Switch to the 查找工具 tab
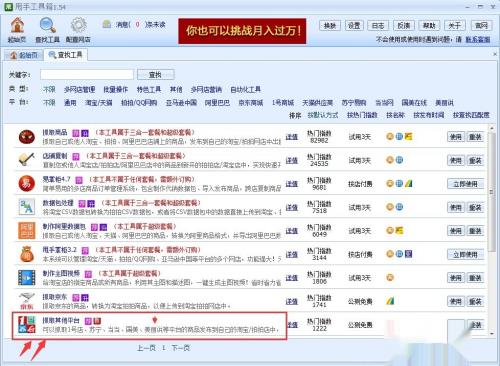The height and width of the screenshot is (366, 500). (66, 55)
